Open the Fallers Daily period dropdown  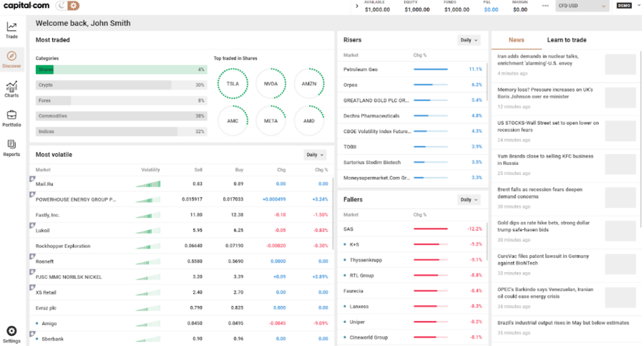[x=469, y=200]
